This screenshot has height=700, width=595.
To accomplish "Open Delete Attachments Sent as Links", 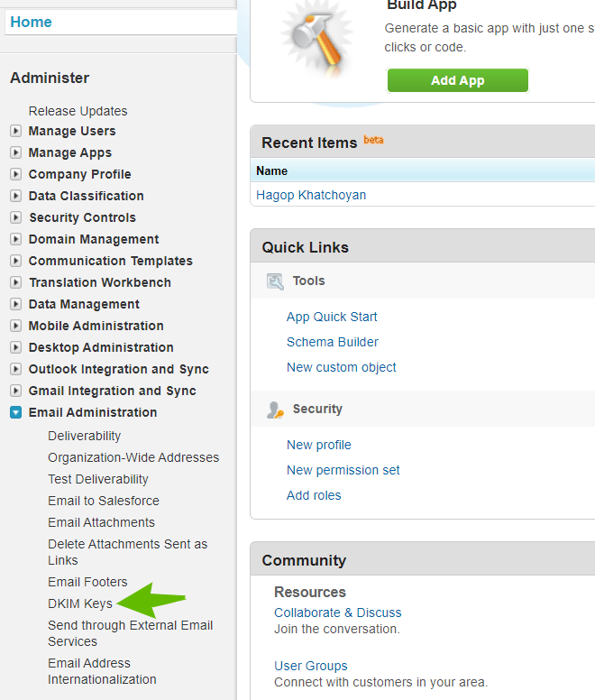I will (127, 552).
